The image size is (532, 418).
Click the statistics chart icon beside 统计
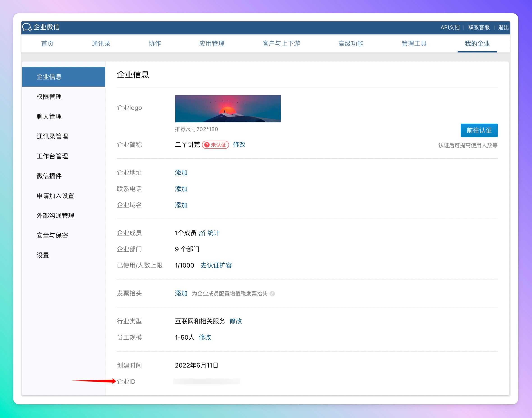pos(202,233)
